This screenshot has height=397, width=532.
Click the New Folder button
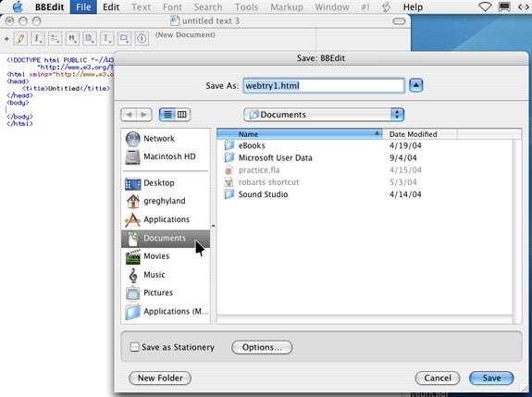point(160,378)
